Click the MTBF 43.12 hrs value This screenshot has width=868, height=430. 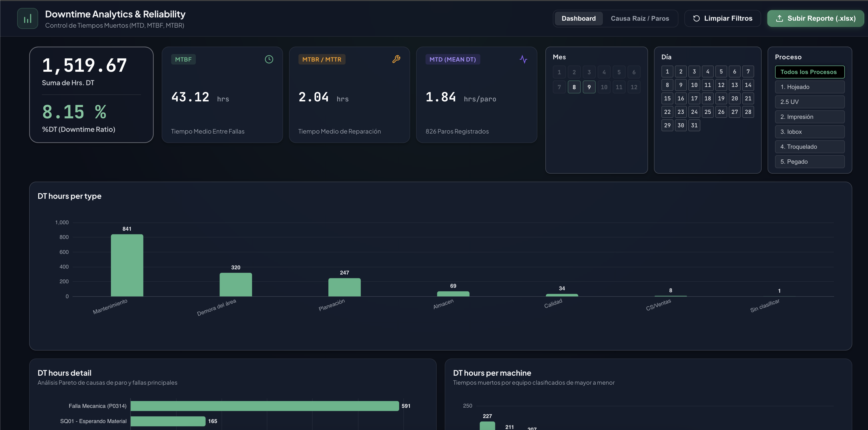(x=200, y=97)
